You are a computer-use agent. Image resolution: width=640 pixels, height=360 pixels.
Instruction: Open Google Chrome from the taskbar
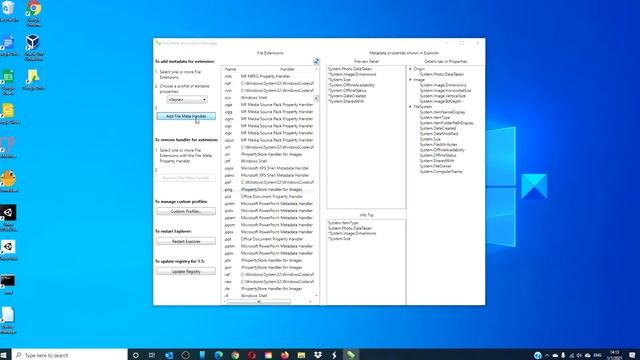pos(235,355)
